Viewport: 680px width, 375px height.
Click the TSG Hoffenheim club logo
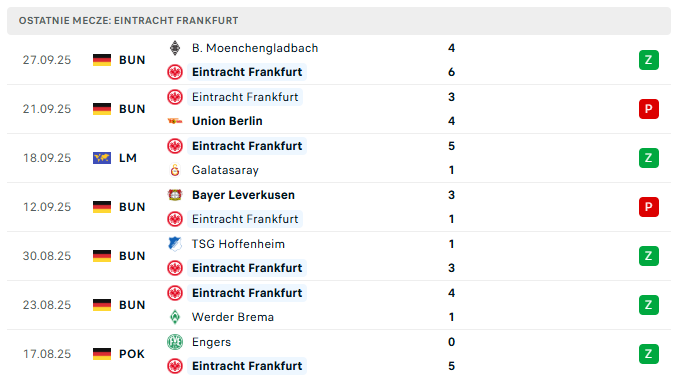tap(175, 244)
